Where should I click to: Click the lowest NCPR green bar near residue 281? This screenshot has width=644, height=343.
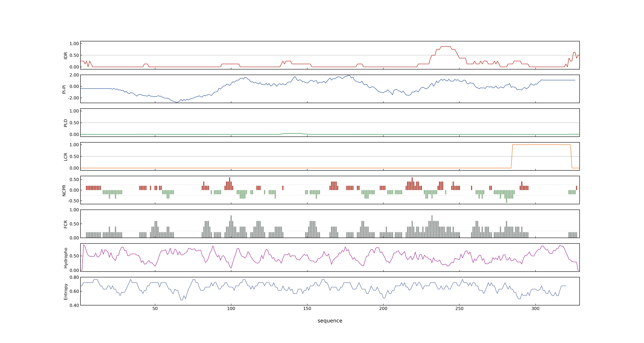[507, 196]
